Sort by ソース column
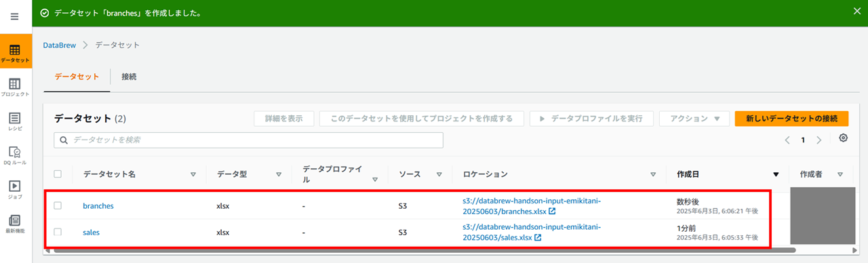Image resolution: width=868 pixels, height=263 pixels. coord(439,174)
